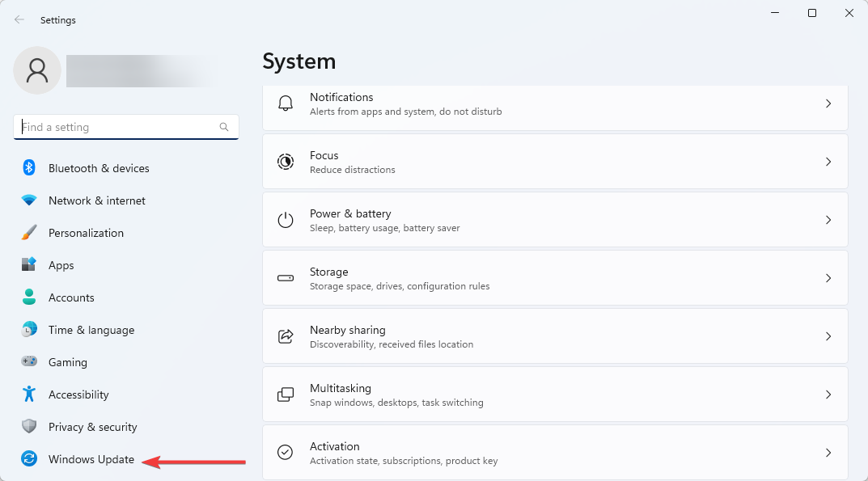Viewport: 868px width, 481px height.
Task: Expand the Focus row chevron
Action: (x=828, y=162)
